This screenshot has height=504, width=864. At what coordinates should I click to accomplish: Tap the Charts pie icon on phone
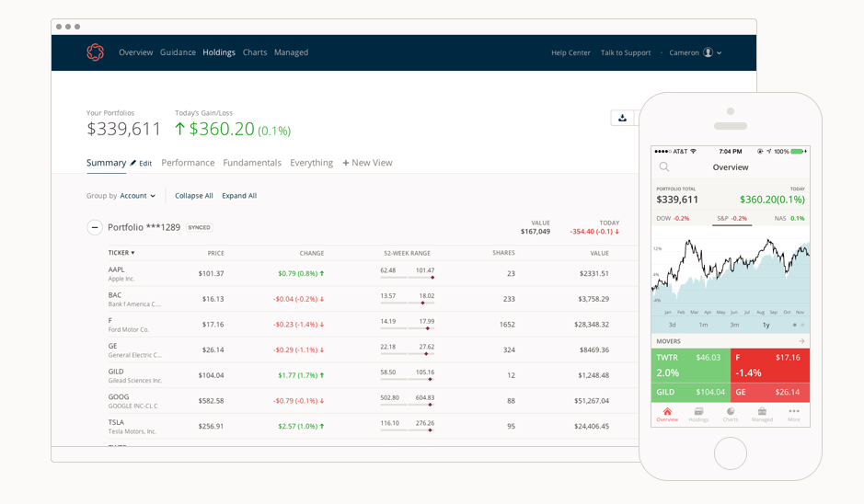[731, 411]
